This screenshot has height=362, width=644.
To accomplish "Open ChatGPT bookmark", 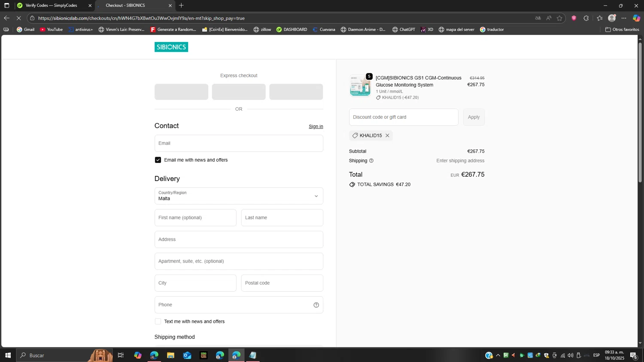I will tap(404, 30).
